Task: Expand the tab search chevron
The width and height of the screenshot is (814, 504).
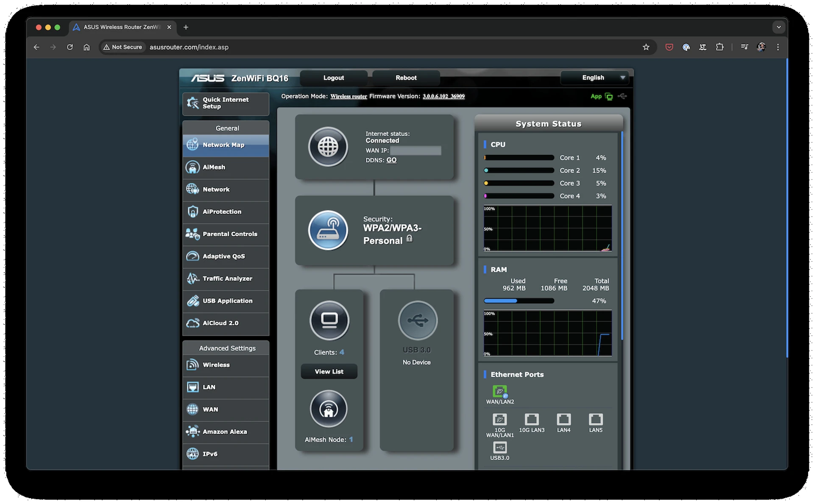Action: 778,27
